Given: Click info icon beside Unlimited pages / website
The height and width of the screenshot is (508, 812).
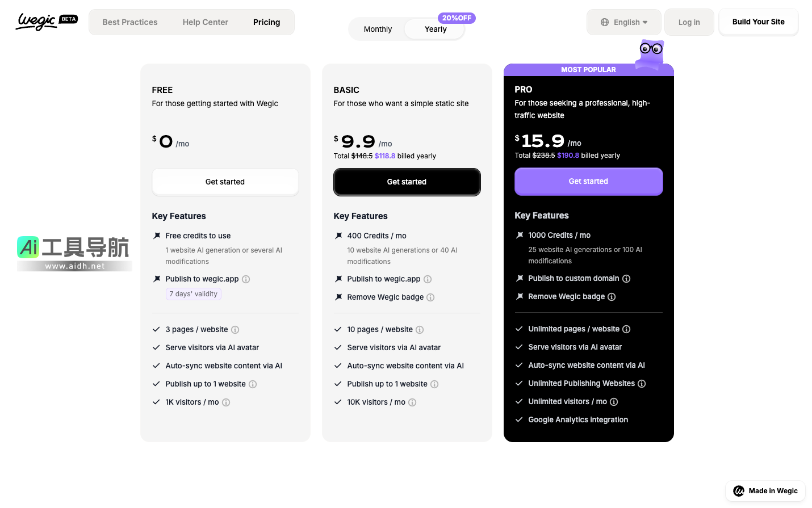Looking at the screenshot, I should [x=626, y=329].
